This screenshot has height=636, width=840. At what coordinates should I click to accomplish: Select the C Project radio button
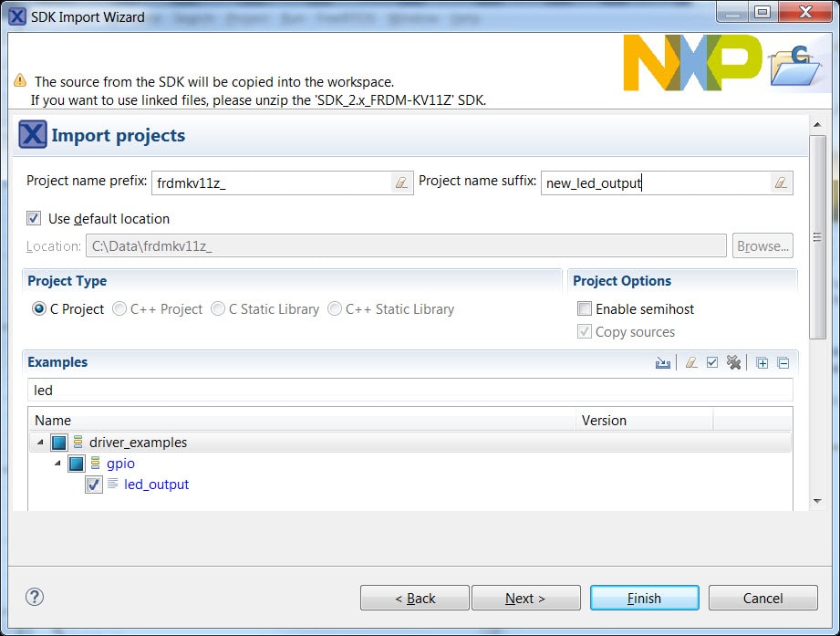pos(39,309)
